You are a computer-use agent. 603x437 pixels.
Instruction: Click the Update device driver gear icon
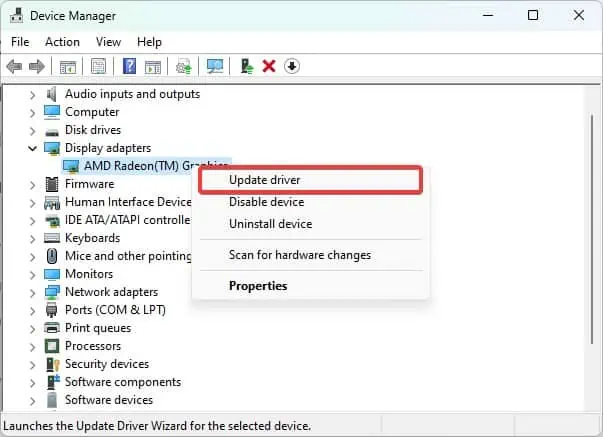click(183, 67)
